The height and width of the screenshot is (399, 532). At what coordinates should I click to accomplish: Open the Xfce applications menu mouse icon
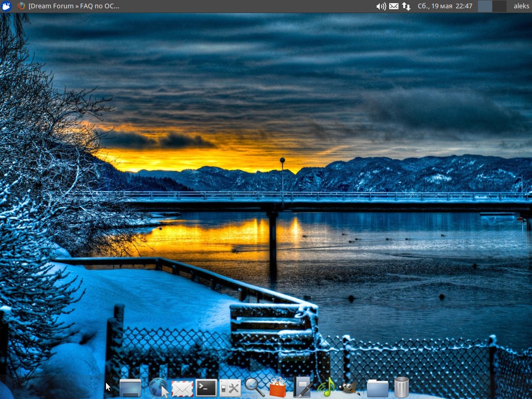pyautogui.click(x=6, y=6)
